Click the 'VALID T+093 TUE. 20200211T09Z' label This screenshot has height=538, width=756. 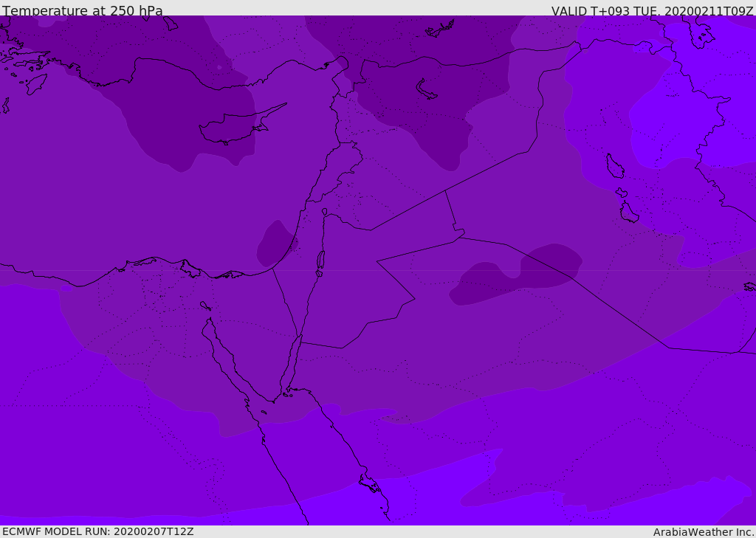tap(652, 10)
